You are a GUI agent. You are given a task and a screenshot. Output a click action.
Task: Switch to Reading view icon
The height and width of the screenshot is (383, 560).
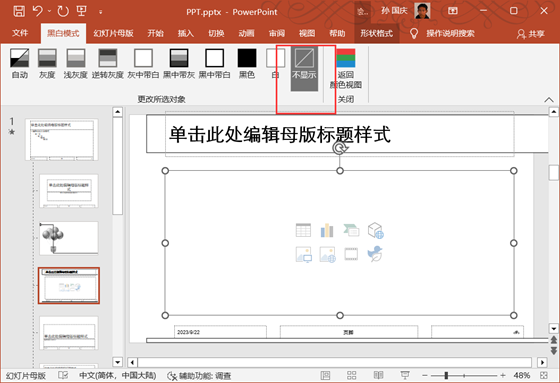click(378, 375)
